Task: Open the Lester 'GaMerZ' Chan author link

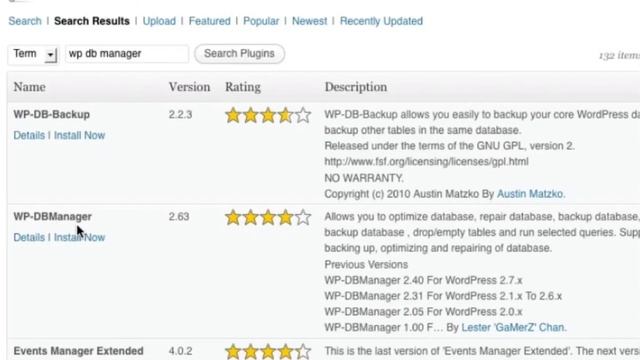Action: point(513,327)
